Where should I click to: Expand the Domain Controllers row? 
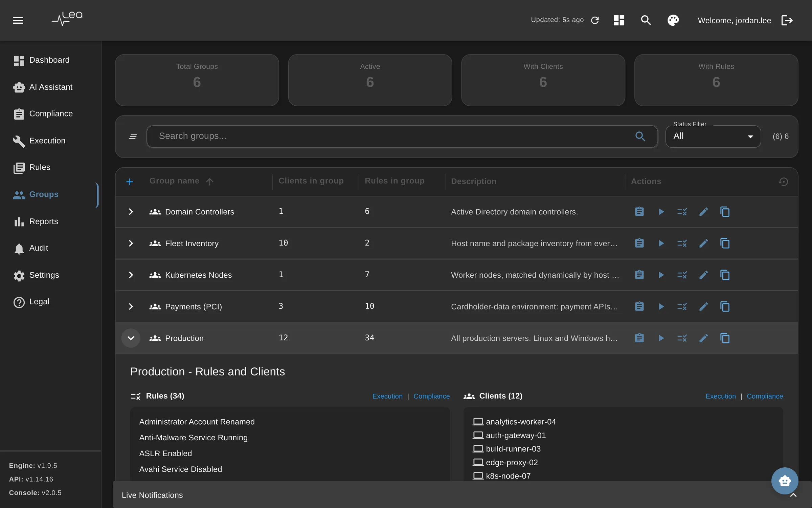tap(131, 212)
